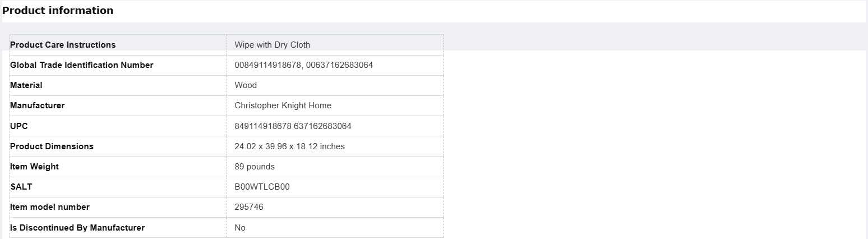Select the Item Weight label

(x=35, y=167)
